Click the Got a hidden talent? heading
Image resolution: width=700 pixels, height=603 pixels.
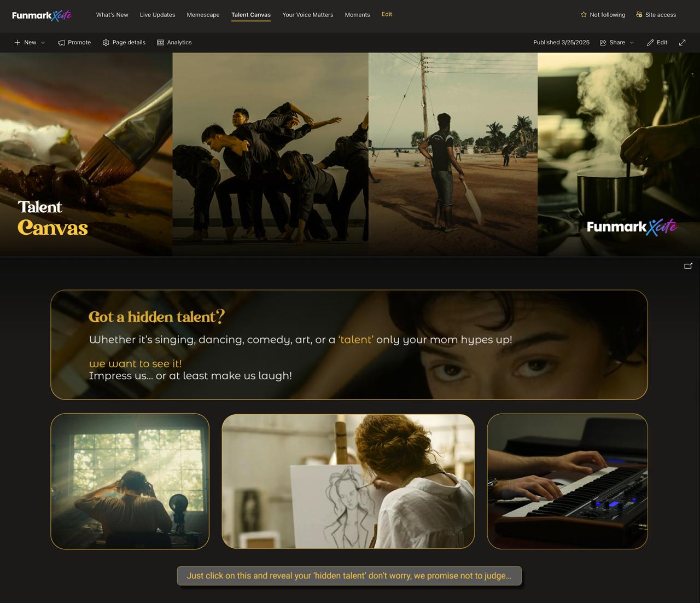coord(156,316)
